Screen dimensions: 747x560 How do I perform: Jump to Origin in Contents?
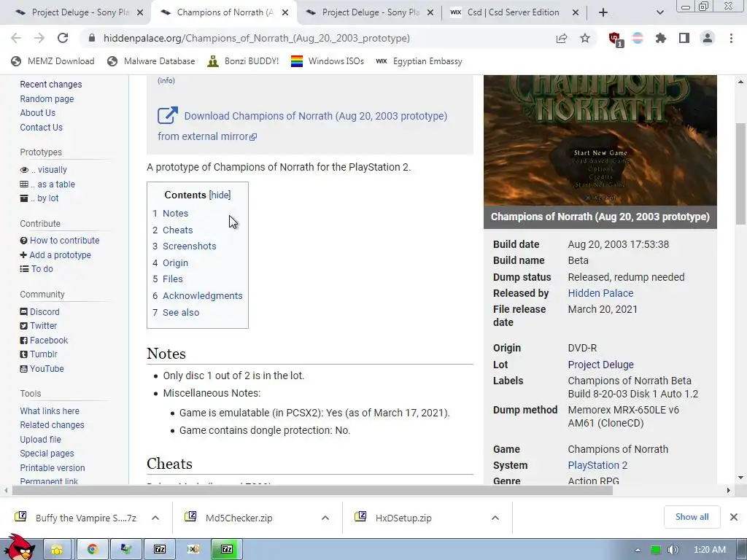175,262
